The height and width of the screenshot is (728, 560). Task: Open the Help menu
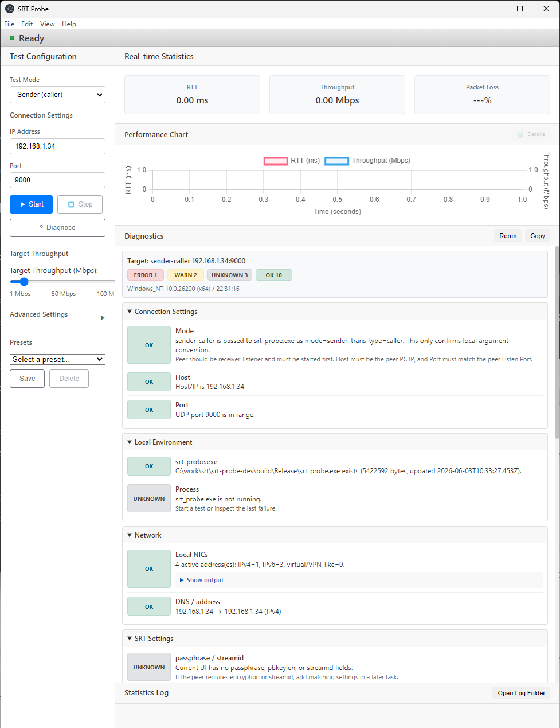coord(69,24)
